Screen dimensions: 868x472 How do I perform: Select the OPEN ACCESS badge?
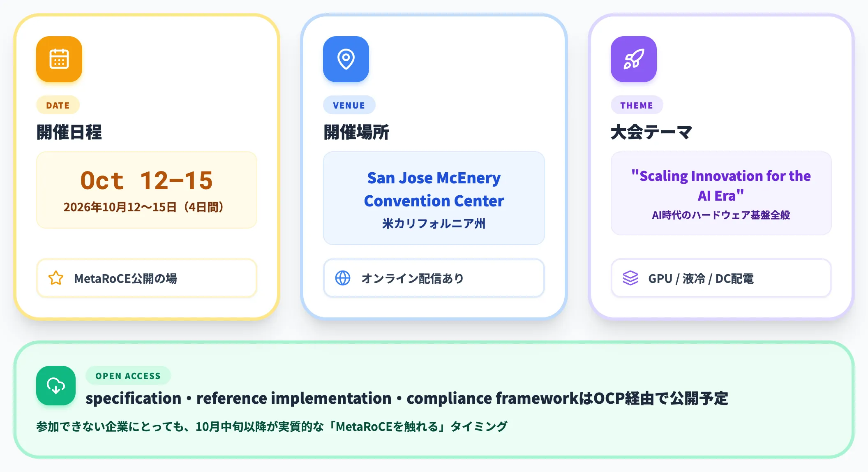(128, 376)
